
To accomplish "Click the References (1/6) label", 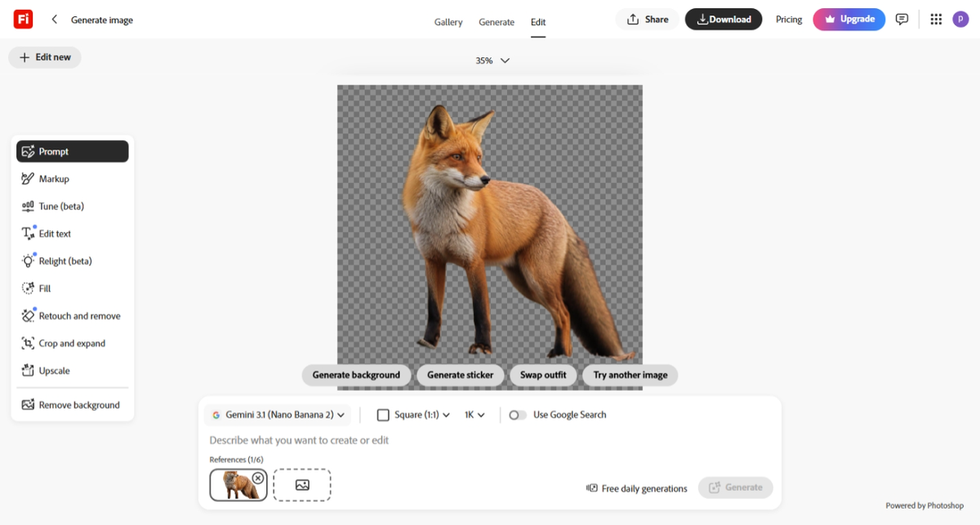I will (x=237, y=460).
